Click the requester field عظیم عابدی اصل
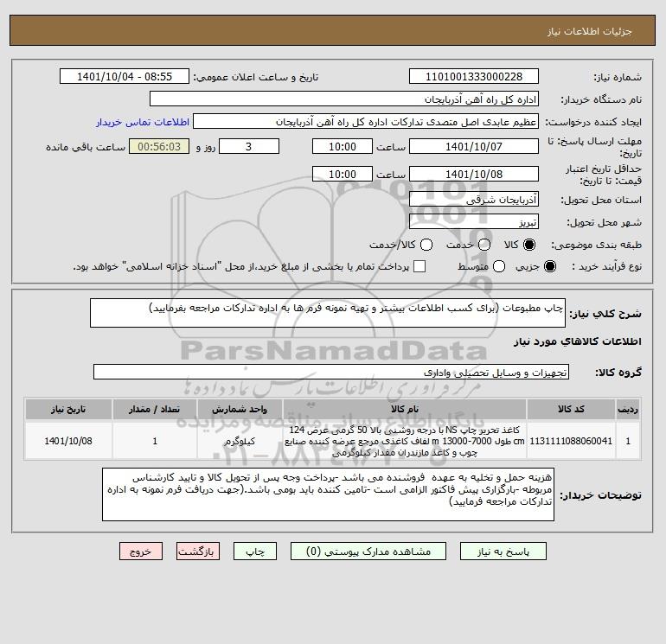The height and width of the screenshot is (644, 666). pyautogui.click(x=366, y=121)
